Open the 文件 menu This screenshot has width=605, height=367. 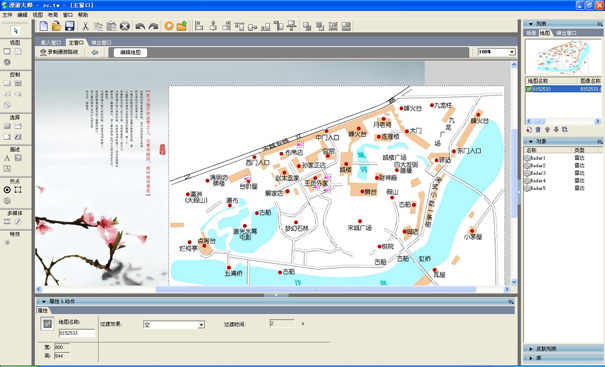point(7,15)
